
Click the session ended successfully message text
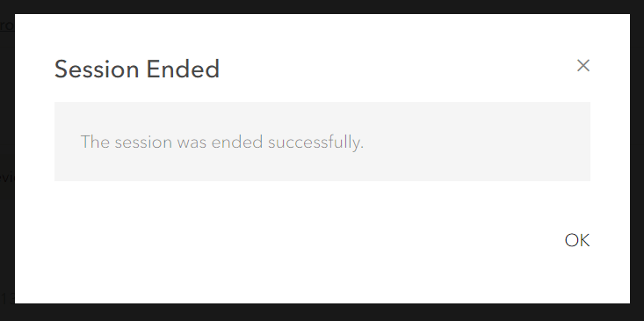222,142
